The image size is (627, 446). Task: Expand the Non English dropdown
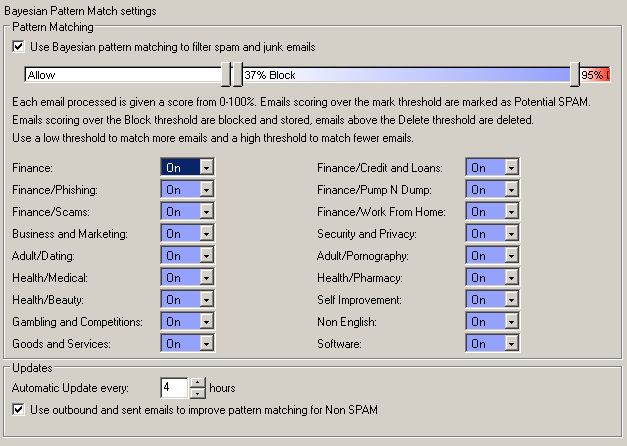[x=510, y=322]
